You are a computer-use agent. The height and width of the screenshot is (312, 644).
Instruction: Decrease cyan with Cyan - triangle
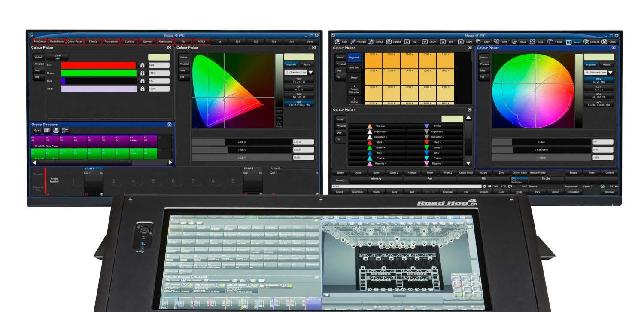click(427, 158)
